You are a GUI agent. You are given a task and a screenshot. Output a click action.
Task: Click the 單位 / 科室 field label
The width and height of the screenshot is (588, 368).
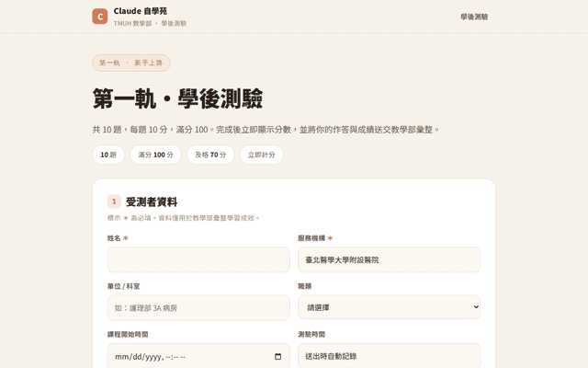123,286
